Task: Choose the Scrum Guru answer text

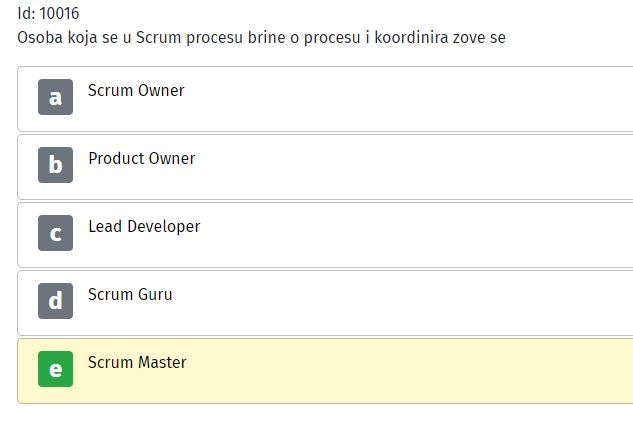Action: coord(130,294)
